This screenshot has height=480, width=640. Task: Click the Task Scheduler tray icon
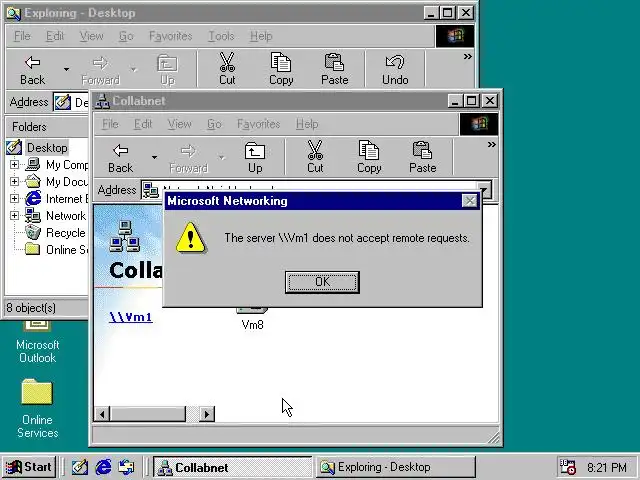[567, 467]
